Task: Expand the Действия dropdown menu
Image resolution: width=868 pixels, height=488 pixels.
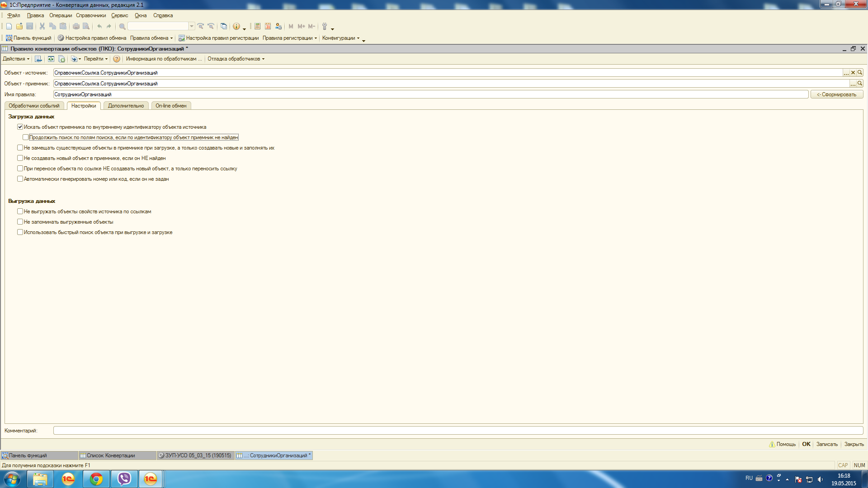Action: pos(16,59)
